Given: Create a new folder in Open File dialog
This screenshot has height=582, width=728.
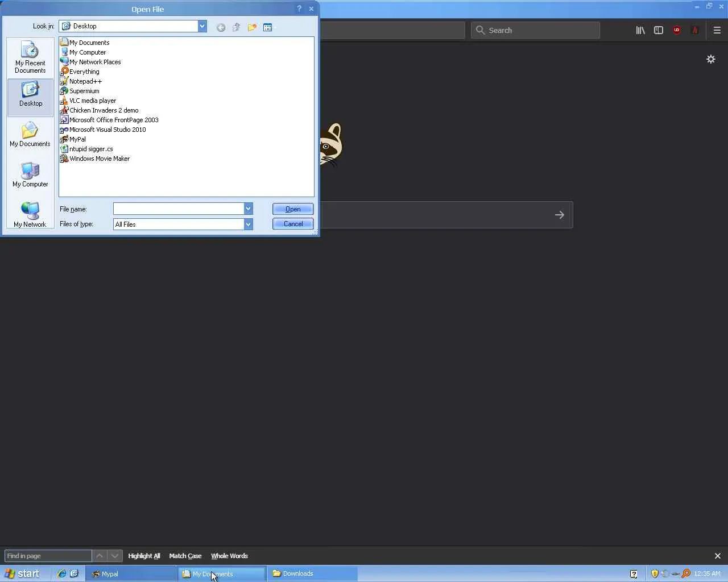Looking at the screenshot, I should coord(252,27).
